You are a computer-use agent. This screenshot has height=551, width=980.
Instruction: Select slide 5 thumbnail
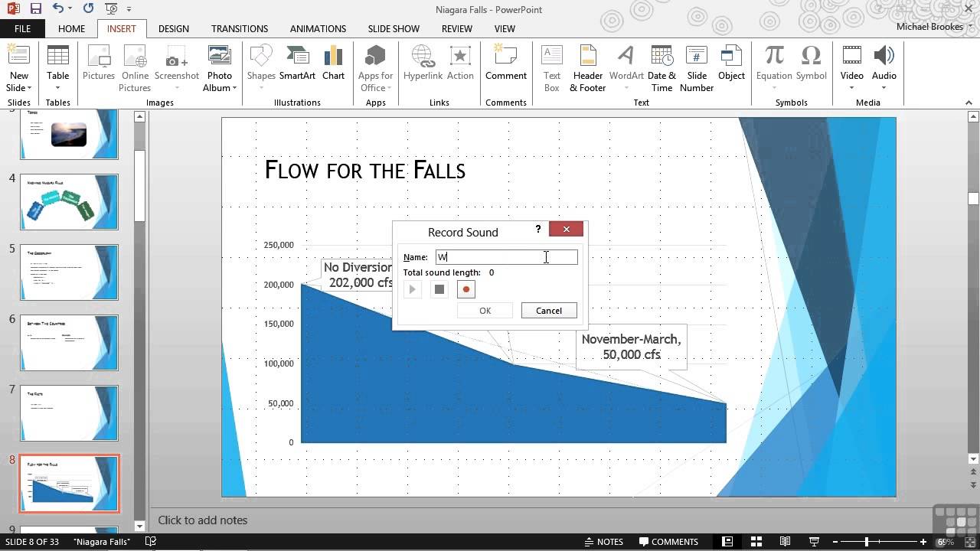pyautogui.click(x=69, y=272)
